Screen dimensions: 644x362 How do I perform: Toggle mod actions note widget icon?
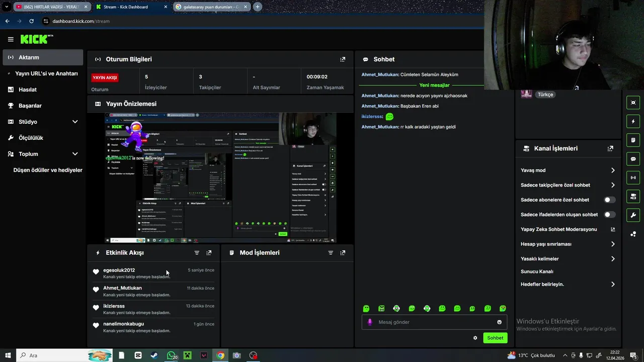point(633,140)
